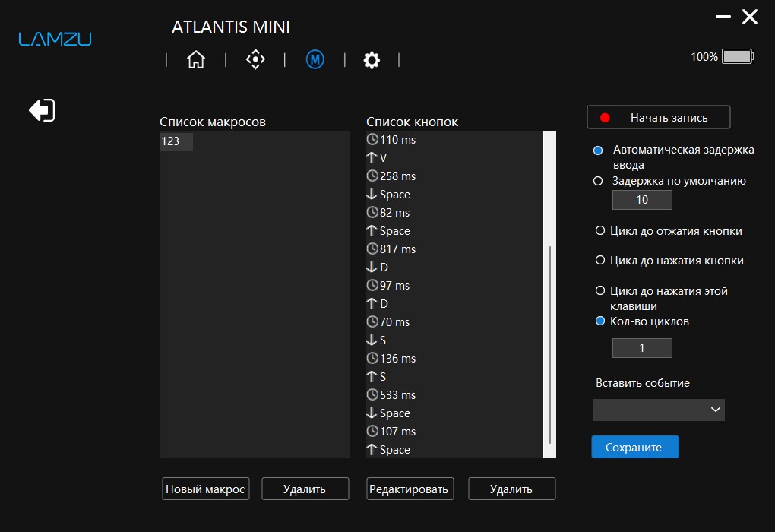Select the Default delay radio option
This screenshot has width=775, height=532.
pos(598,181)
